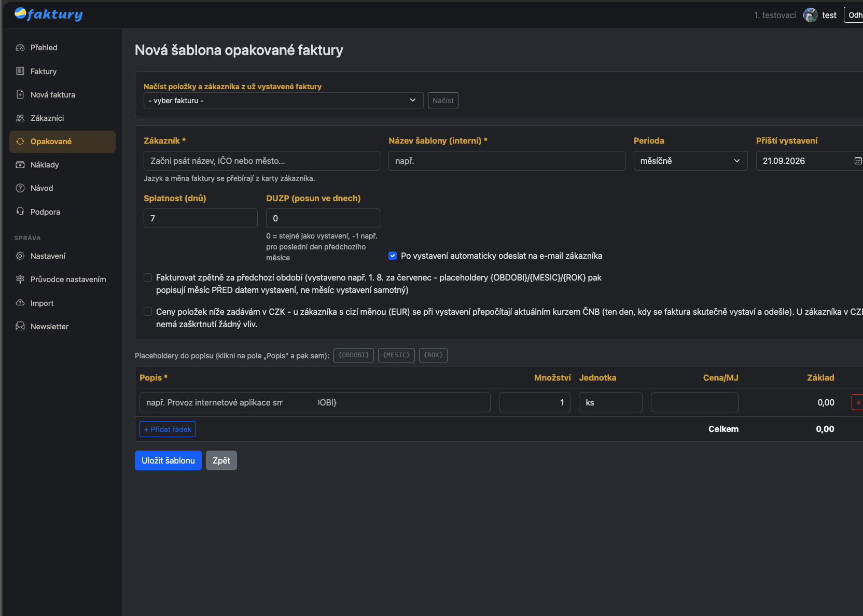Click the Náklady cash icon
The width and height of the screenshot is (863, 616).
[20, 165]
